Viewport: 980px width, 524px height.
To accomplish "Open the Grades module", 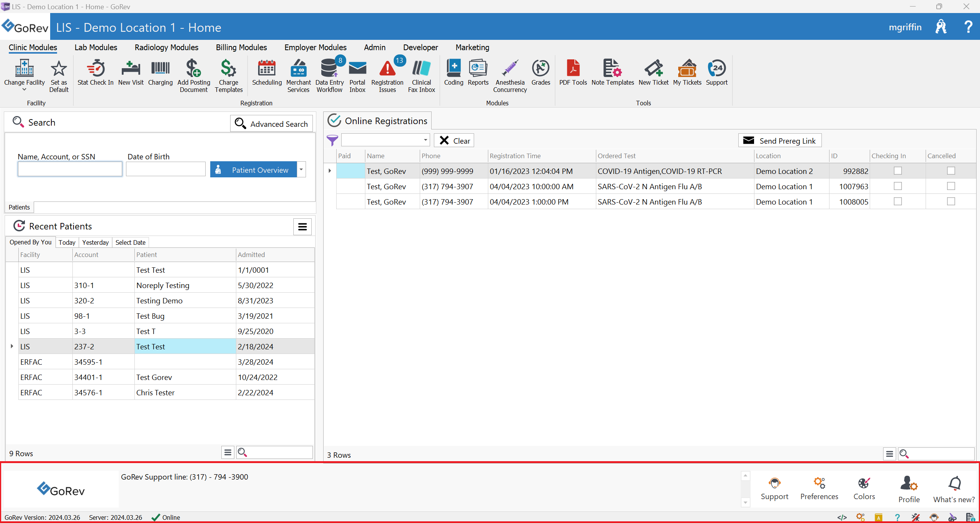I will (541, 73).
